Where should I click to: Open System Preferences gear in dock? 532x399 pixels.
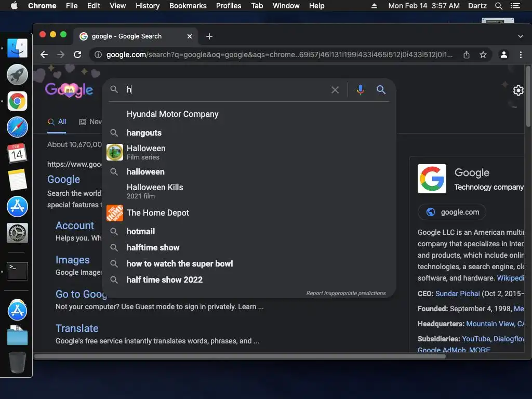pyautogui.click(x=17, y=233)
